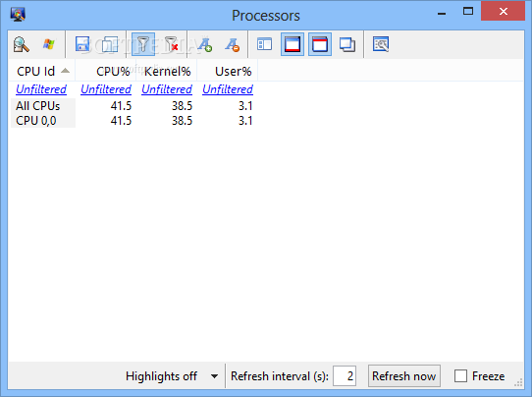Open the Highlights off dropdown

click(172, 376)
